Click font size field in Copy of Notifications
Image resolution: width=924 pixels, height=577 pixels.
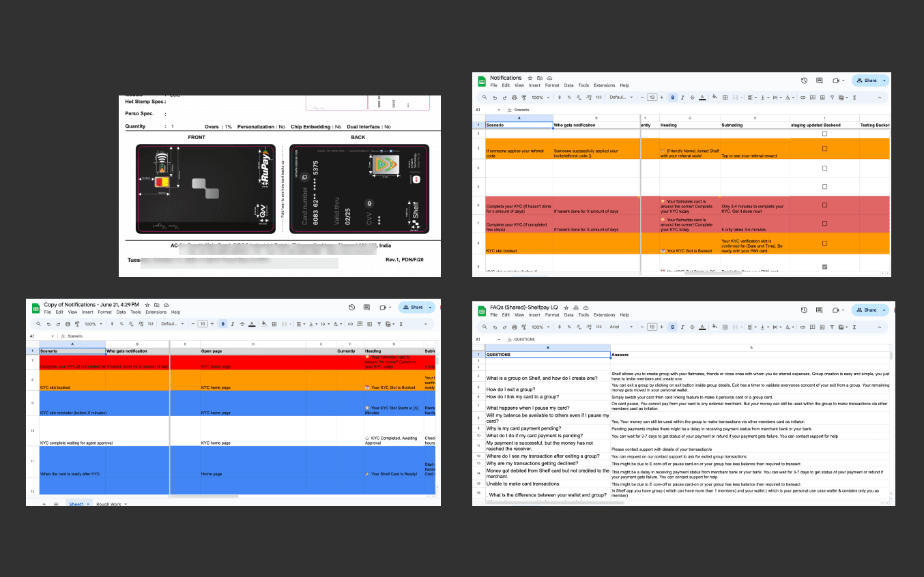[203, 324]
